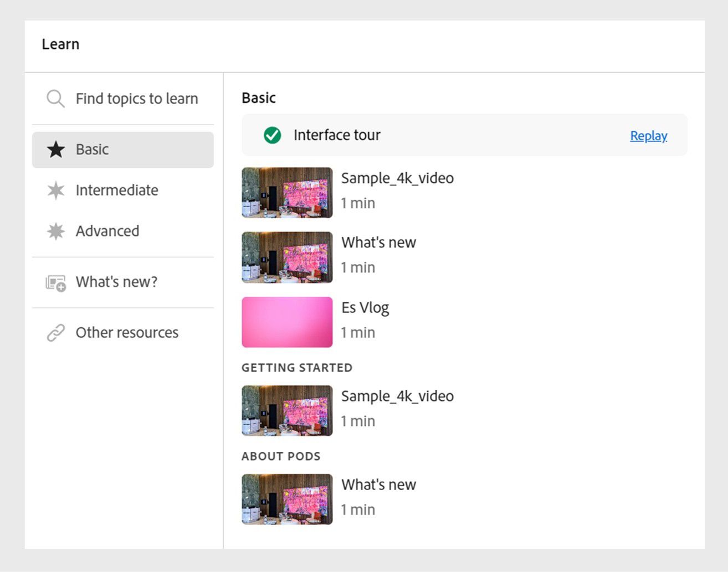The height and width of the screenshot is (572, 728).
Task: Open the Other resources page
Action: (x=126, y=332)
